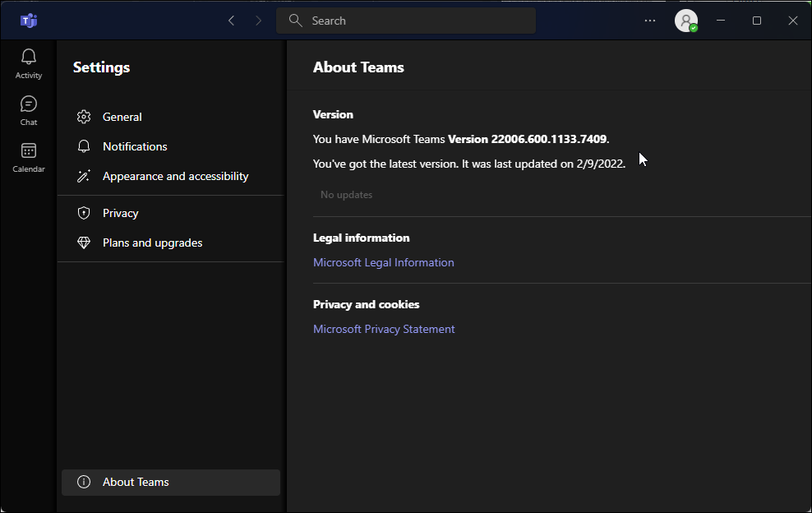Click the back navigation arrow
Screen dimensions: 812x513
pyautogui.click(x=231, y=20)
